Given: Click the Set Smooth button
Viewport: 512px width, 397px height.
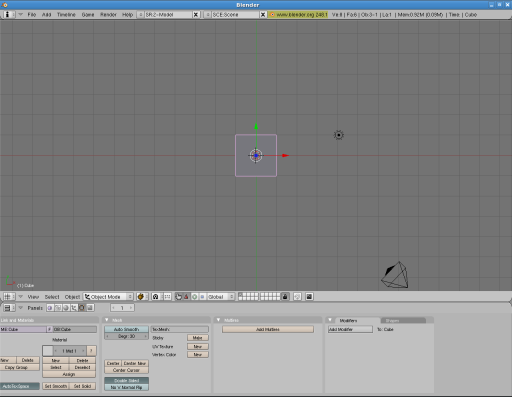Looking at the screenshot, I should 56,386.
